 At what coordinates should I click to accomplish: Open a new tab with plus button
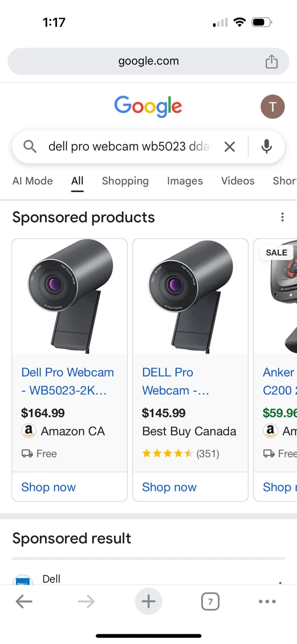click(148, 602)
